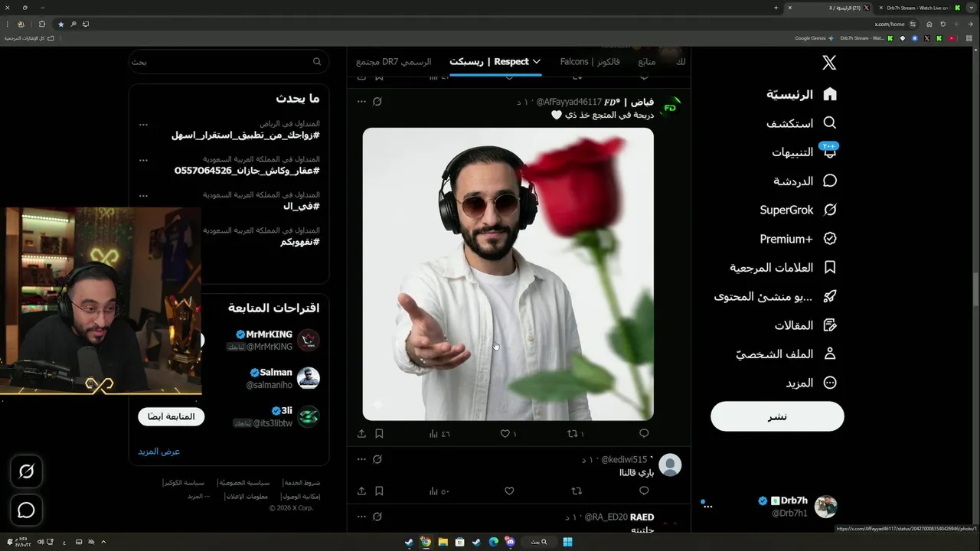Open the floating chat messages button
This screenshot has height=551, width=980.
(26, 510)
